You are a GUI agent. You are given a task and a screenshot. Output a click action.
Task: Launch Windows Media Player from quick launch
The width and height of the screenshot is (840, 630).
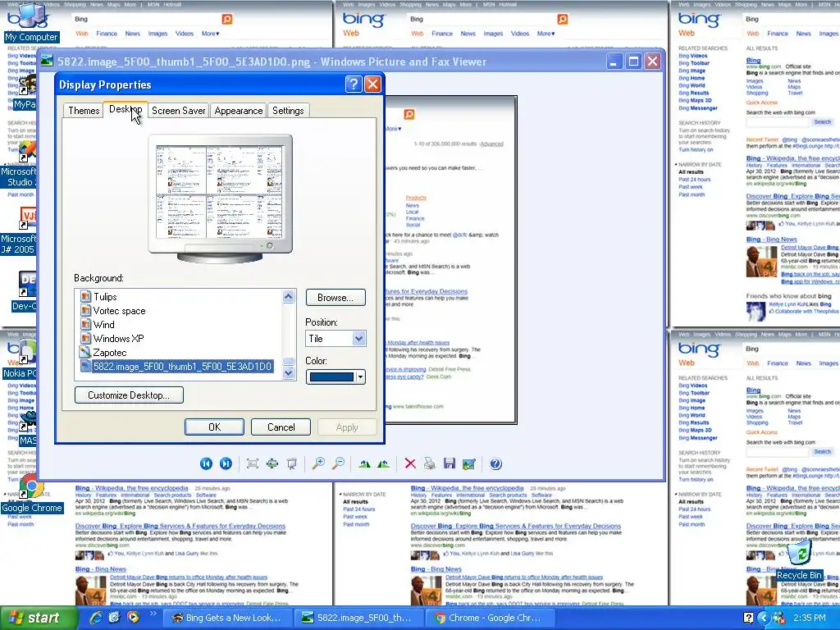(x=132, y=618)
